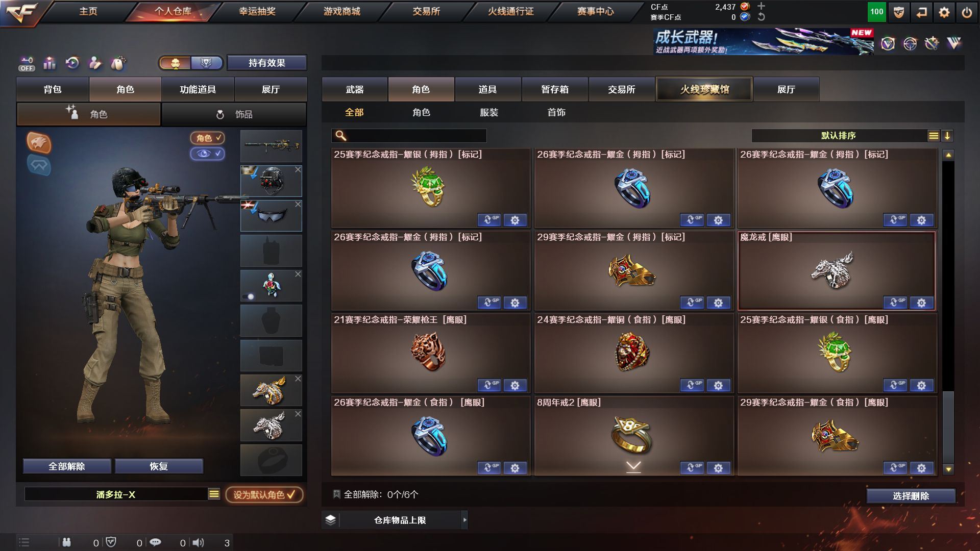The height and width of the screenshot is (551, 980).
Task: Click the statistics bar chart icon
Action: [50, 63]
